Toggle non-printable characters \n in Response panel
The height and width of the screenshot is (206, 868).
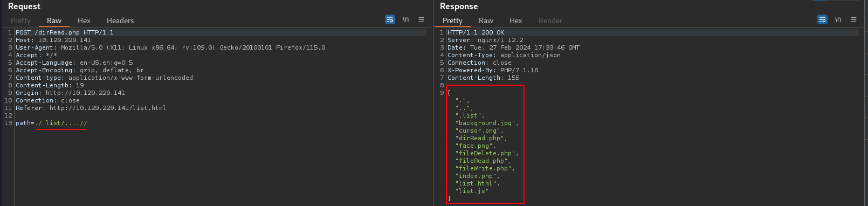[x=838, y=19]
